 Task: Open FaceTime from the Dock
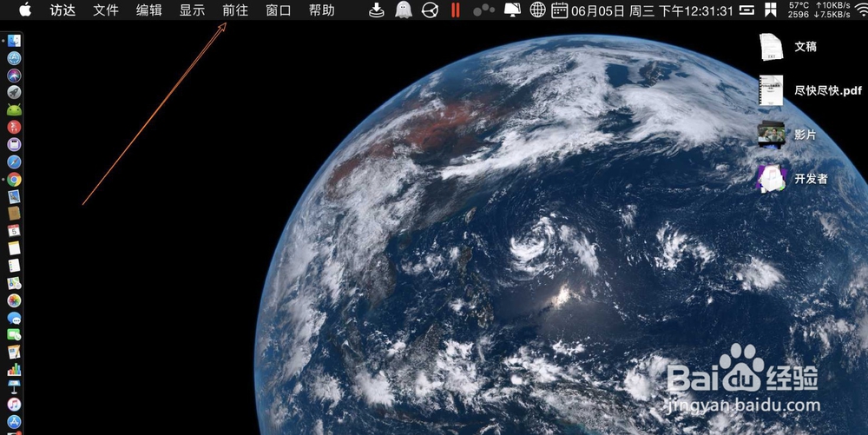[14, 334]
